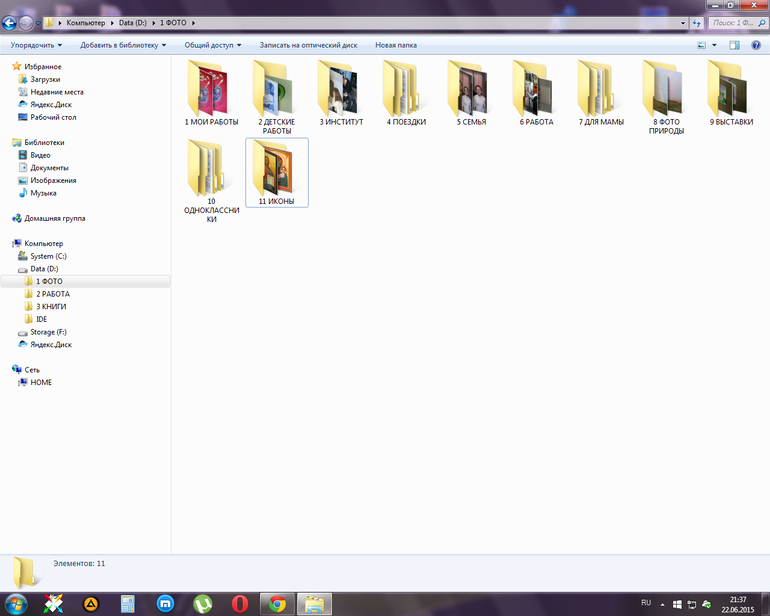Open the Упорядочить menu
This screenshot has height=616, width=770.
tap(36, 45)
